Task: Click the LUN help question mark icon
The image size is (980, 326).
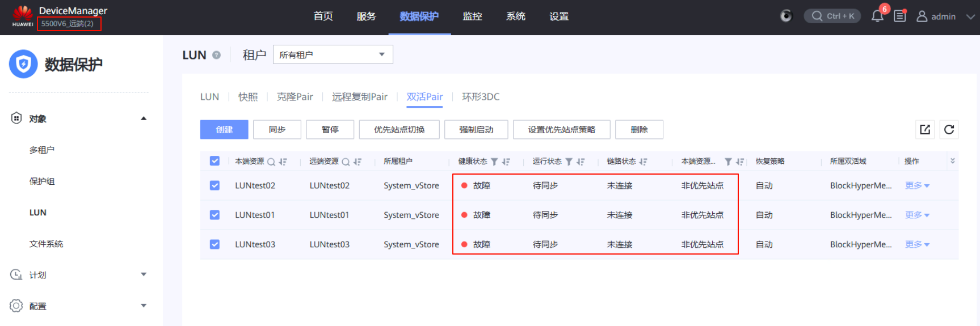Action: [x=216, y=55]
